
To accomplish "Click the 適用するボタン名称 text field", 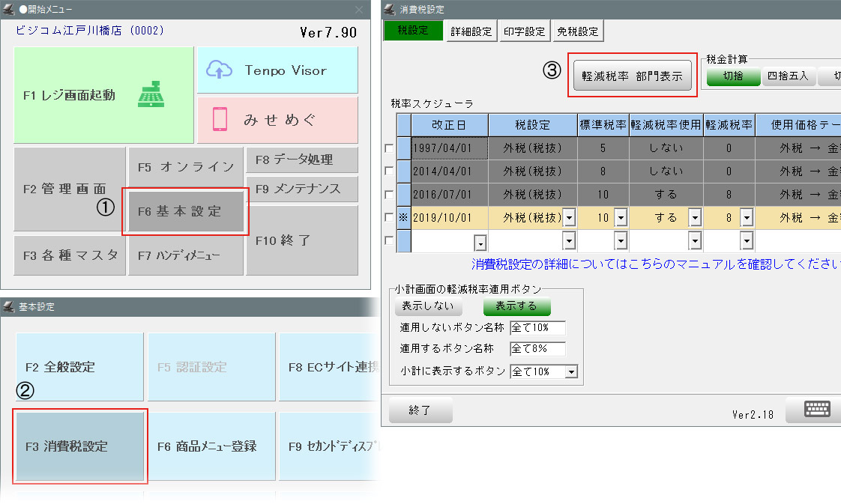I will click(537, 349).
